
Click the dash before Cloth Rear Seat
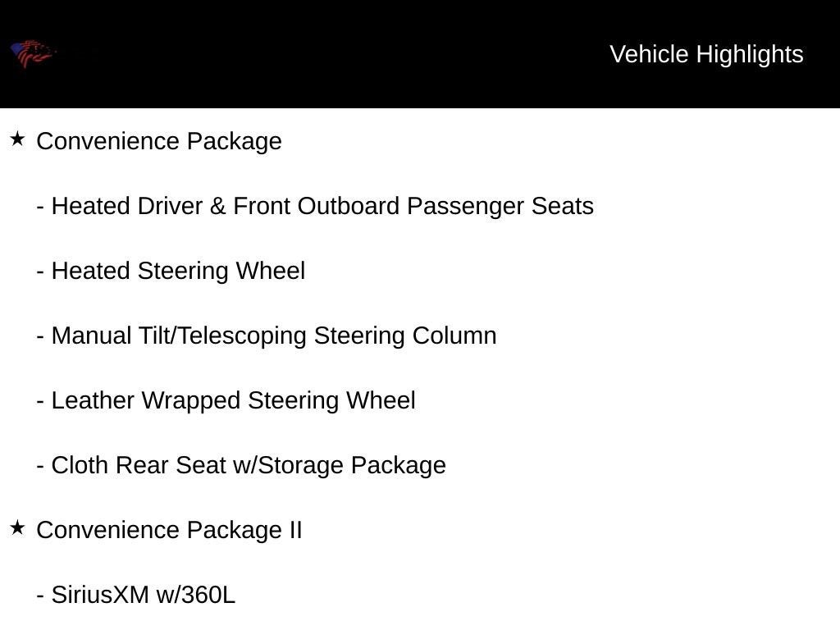pyautogui.click(x=40, y=466)
